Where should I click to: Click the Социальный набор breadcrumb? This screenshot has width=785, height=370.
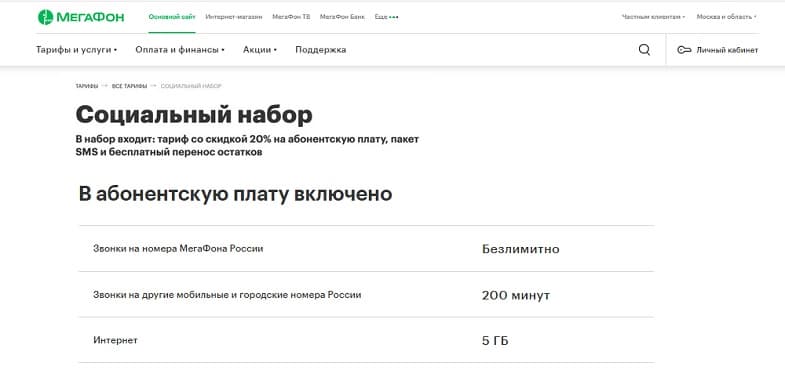point(191,86)
